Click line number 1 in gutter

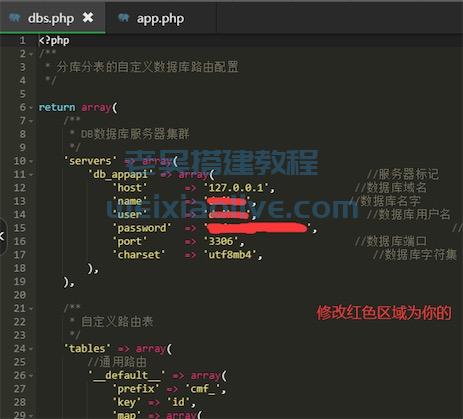[22, 40]
